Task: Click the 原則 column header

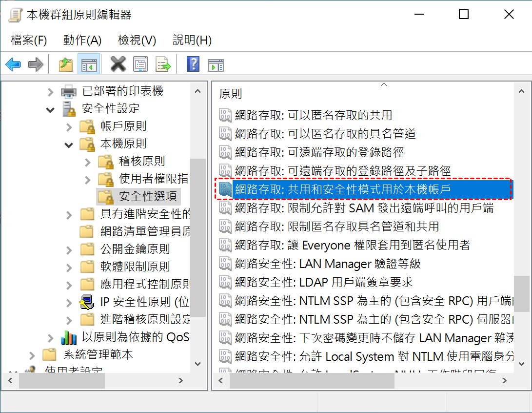Action: click(x=231, y=94)
